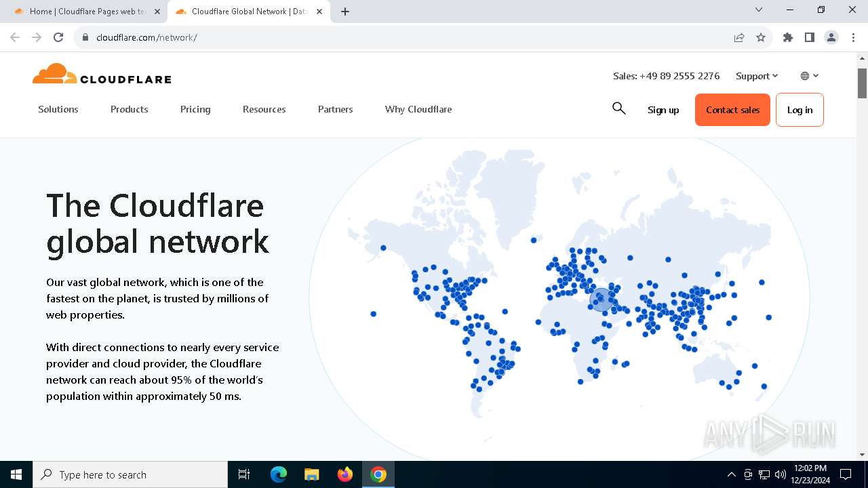This screenshot has width=868, height=488.
Task: Click the Sign up link
Action: 663,110
